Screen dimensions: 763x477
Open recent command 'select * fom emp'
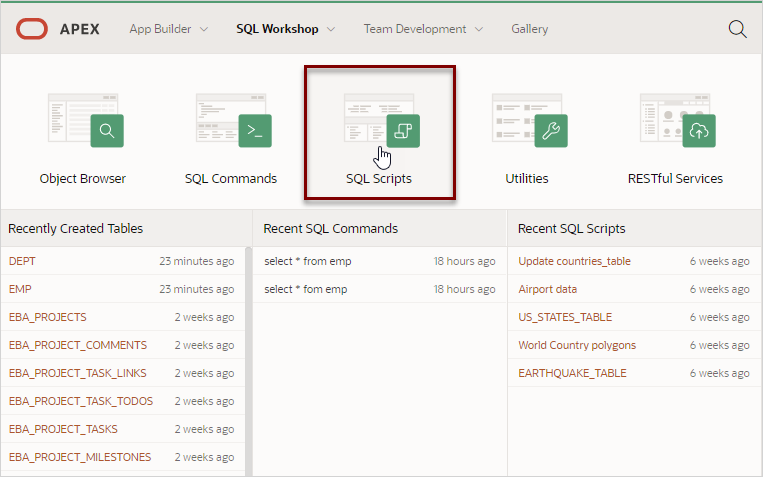306,289
